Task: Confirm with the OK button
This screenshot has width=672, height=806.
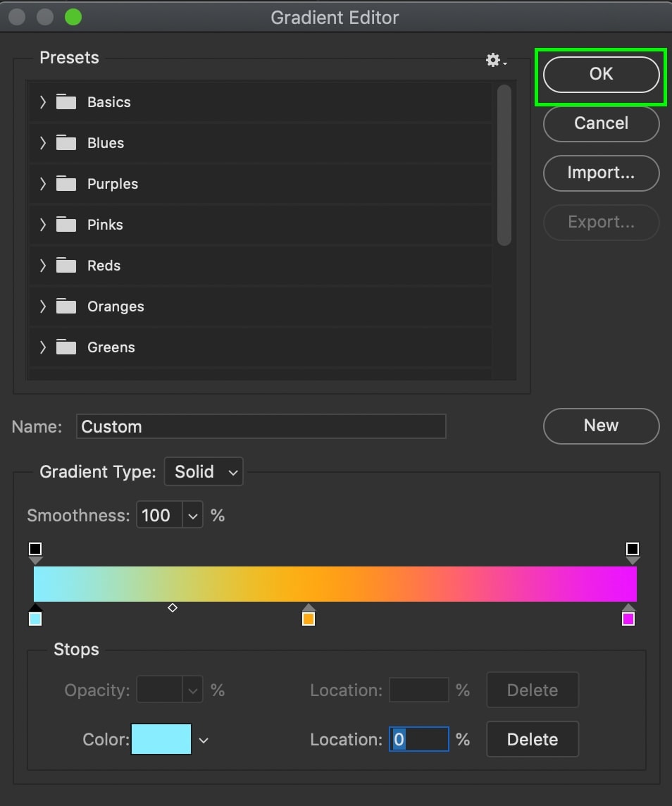Action: (601, 74)
